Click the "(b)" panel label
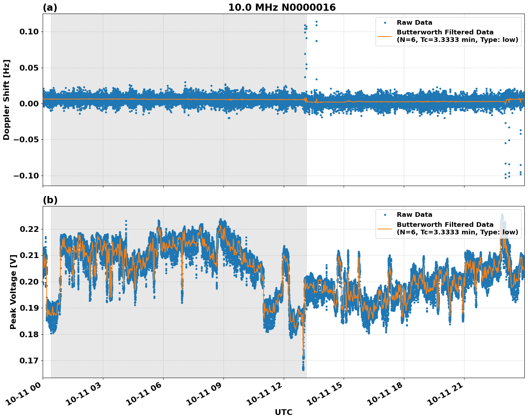The image size is (528, 420). click(x=50, y=200)
